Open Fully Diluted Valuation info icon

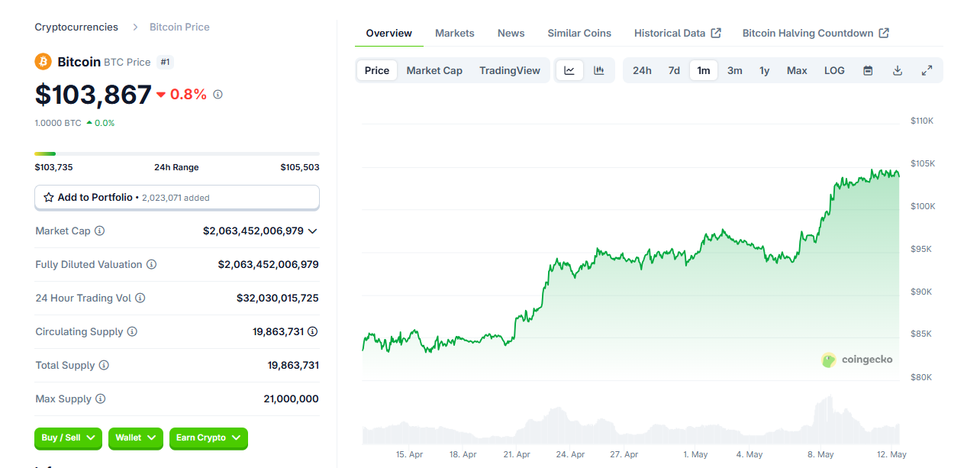[151, 264]
